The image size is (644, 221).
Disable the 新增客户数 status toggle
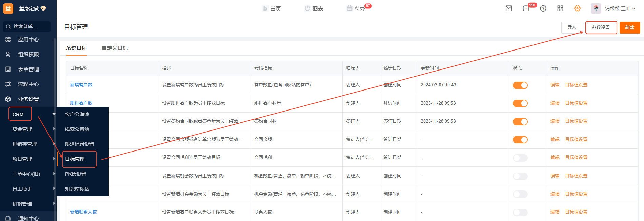point(520,85)
